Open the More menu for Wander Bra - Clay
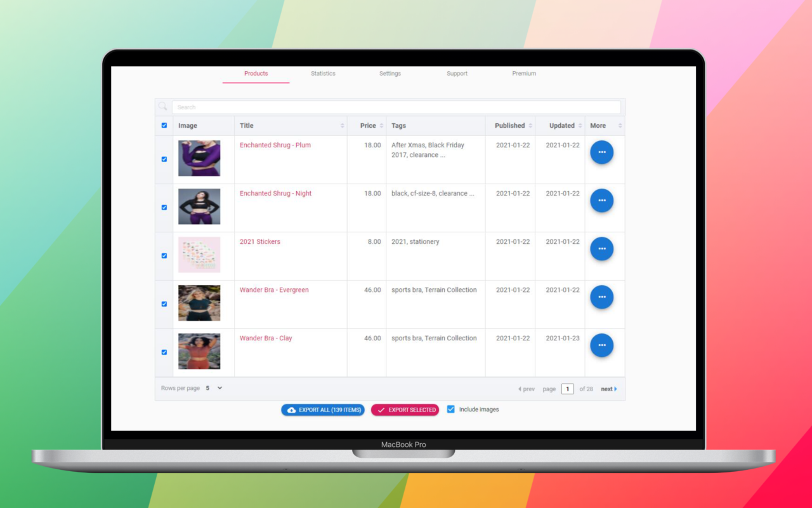The width and height of the screenshot is (812, 508). pyautogui.click(x=601, y=345)
